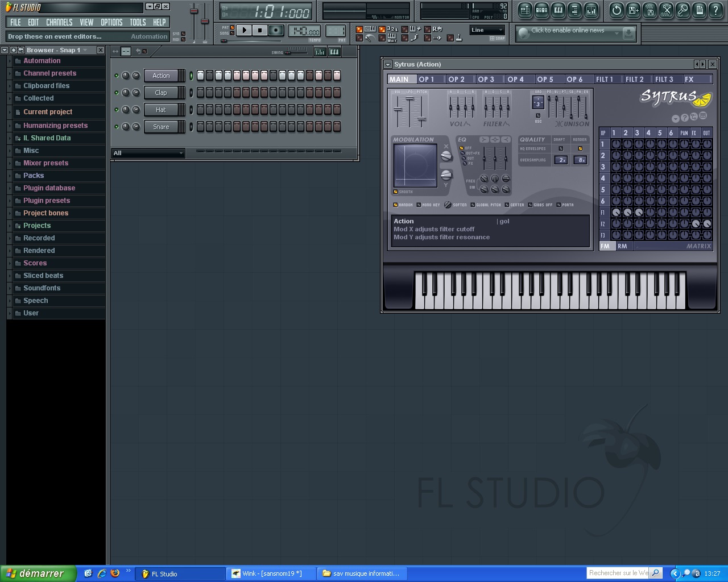Click the one-click recording microphone icon
This screenshot has height=582, width=728.
coord(682,10)
